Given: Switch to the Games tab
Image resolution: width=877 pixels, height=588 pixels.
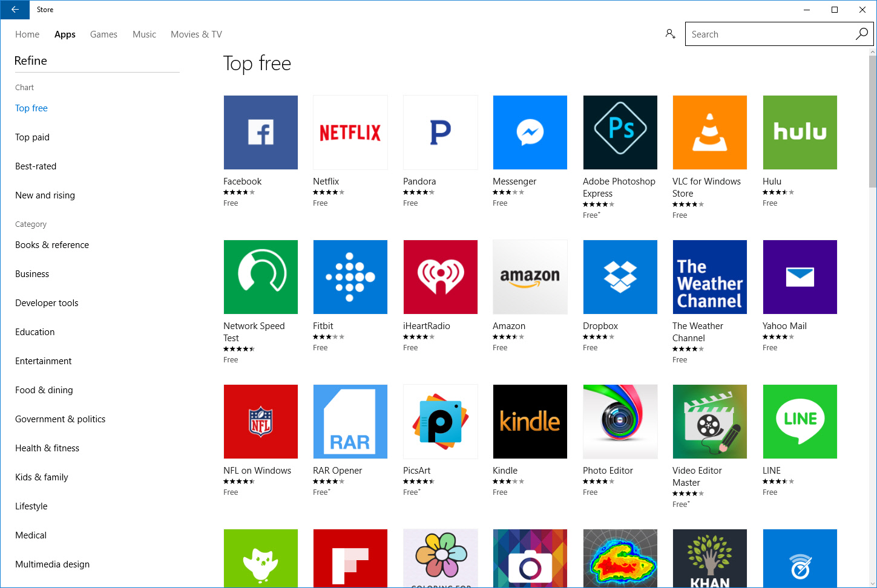Looking at the screenshot, I should [x=103, y=34].
